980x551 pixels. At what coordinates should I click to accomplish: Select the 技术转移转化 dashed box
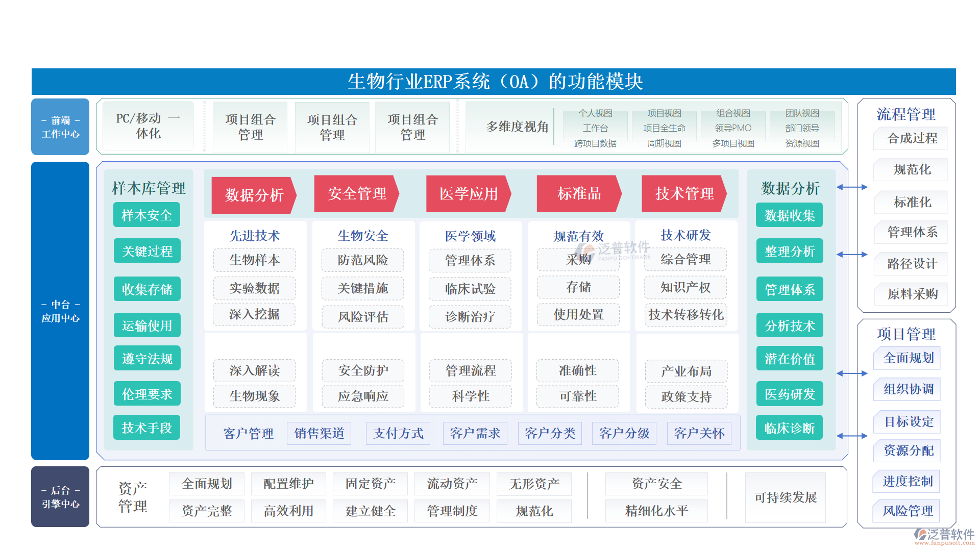pyautogui.click(x=685, y=315)
